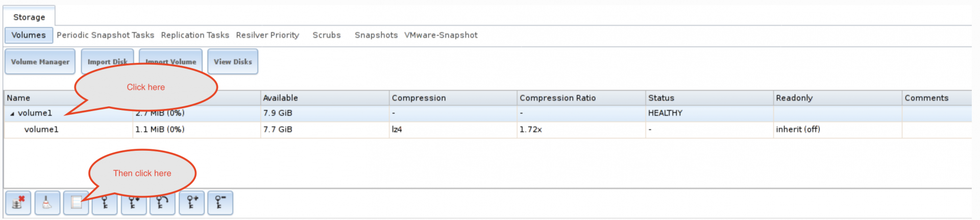Open Volume Status via the notepad icon
Image resolution: width=980 pixels, height=220 pixels.
(x=76, y=203)
